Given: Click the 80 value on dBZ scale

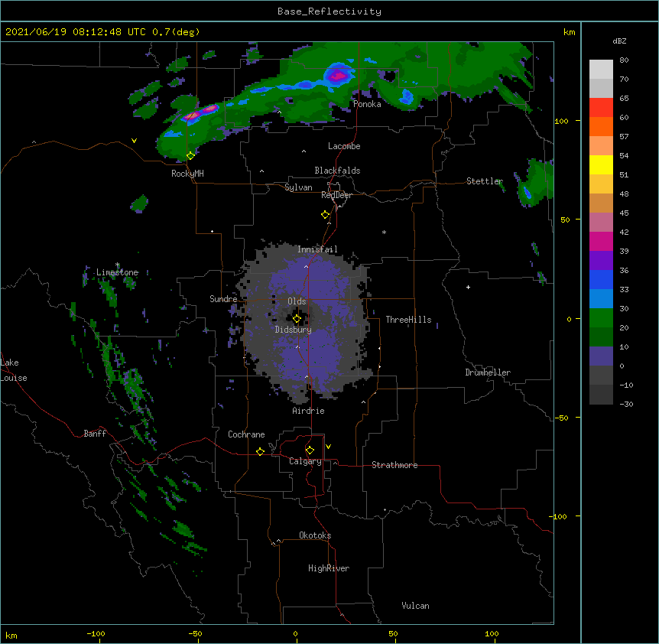Looking at the screenshot, I should (624, 60).
